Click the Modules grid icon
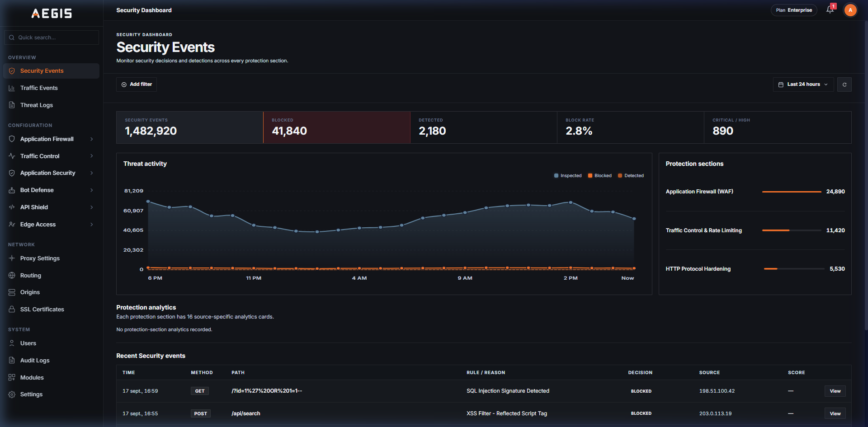Image resolution: width=868 pixels, height=427 pixels. tap(12, 378)
